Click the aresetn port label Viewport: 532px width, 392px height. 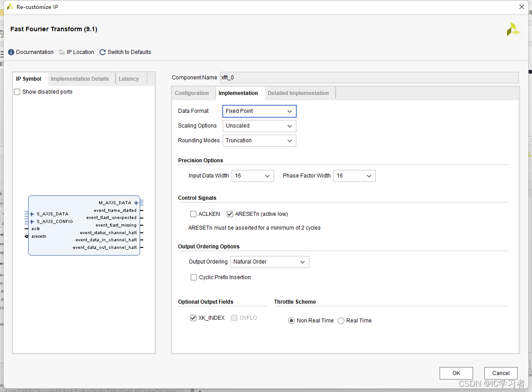click(39, 236)
